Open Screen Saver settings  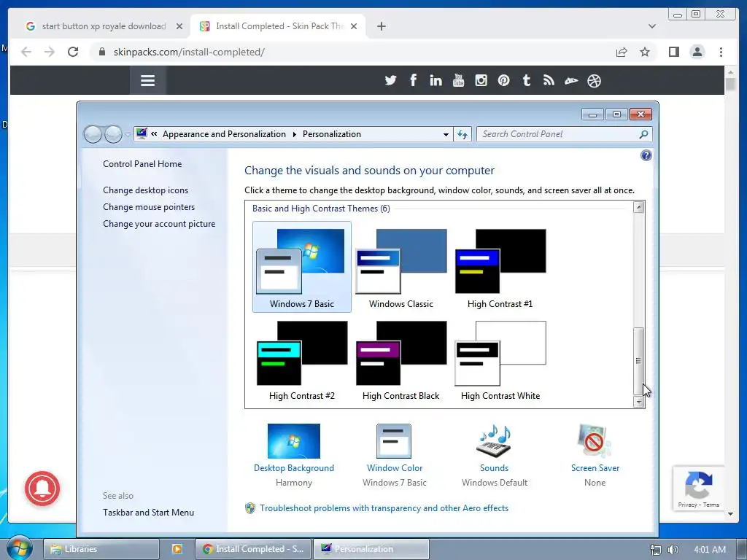[595, 456]
